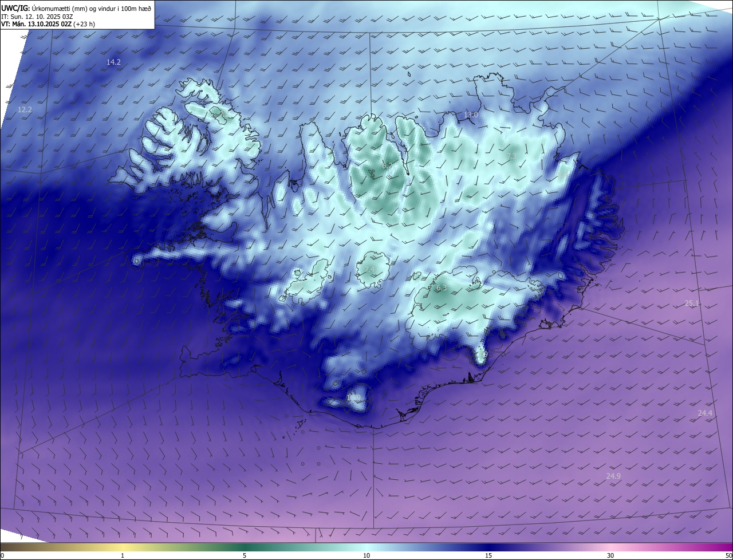The height and width of the screenshot is (560, 733).
Task: Click the 7.4 value inside the small glacier outline
Action: pos(369,269)
